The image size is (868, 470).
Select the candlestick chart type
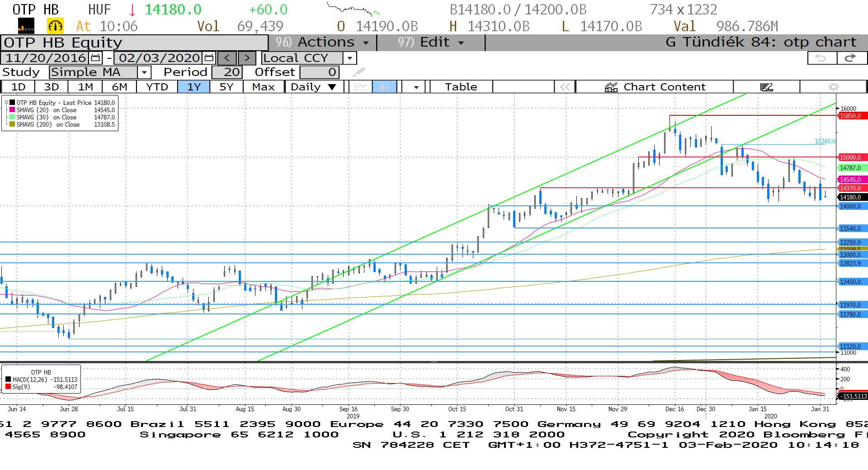click(x=385, y=87)
